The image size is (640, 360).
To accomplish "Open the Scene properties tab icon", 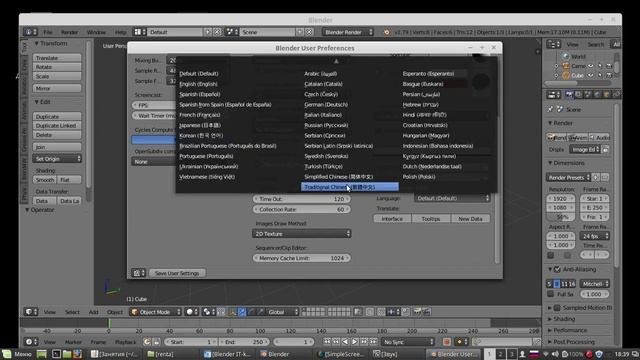I will click(x=588, y=95).
